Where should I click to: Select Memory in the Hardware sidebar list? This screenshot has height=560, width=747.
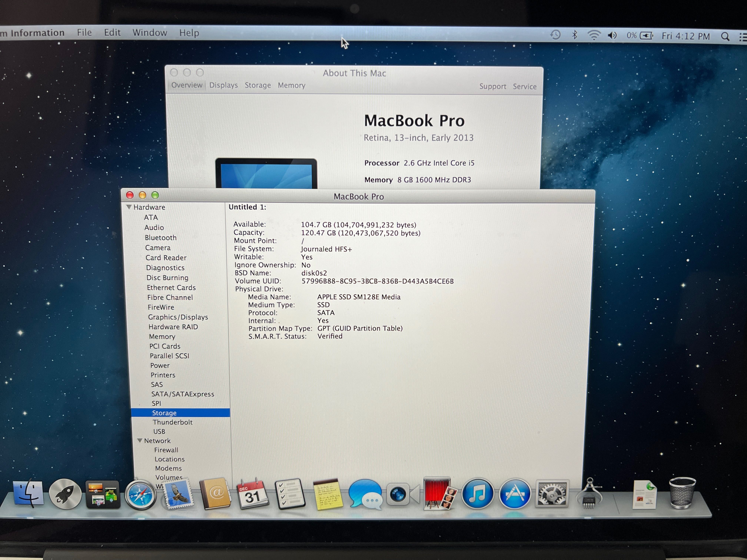(x=162, y=336)
